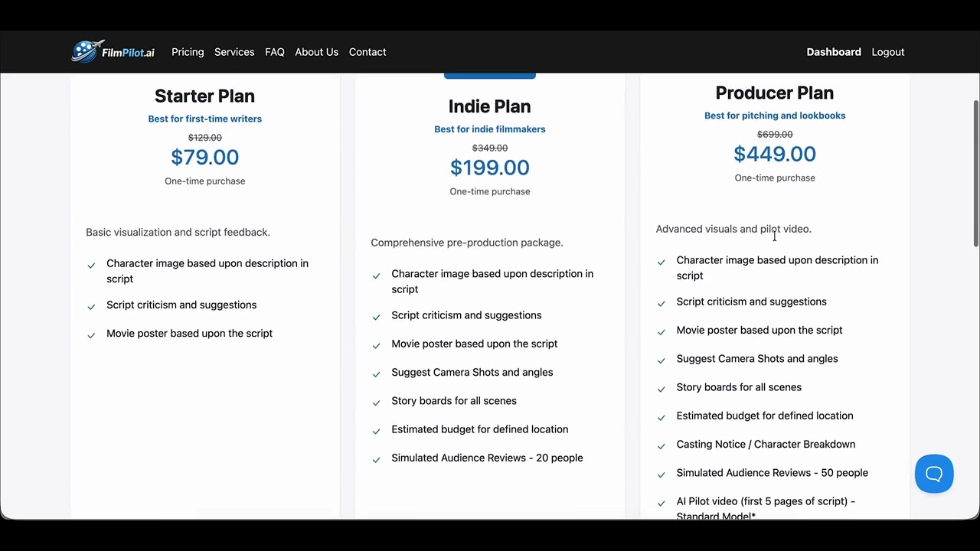Click checkmark by Producer AI Pilot video
The height and width of the screenshot is (551, 980).
pyautogui.click(x=661, y=503)
